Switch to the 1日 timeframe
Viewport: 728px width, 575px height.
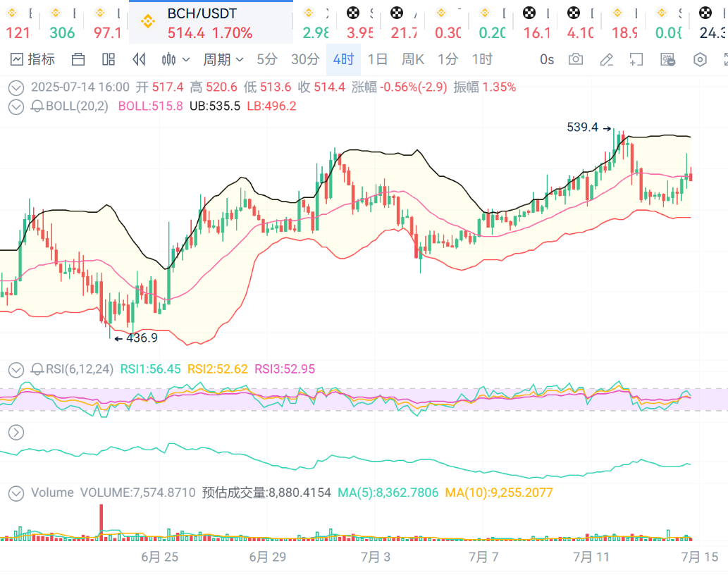click(378, 59)
